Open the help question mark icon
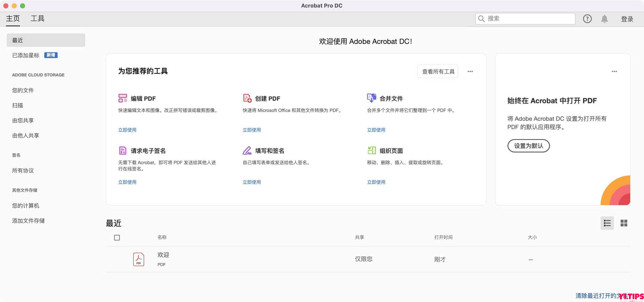 pyautogui.click(x=587, y=19)
